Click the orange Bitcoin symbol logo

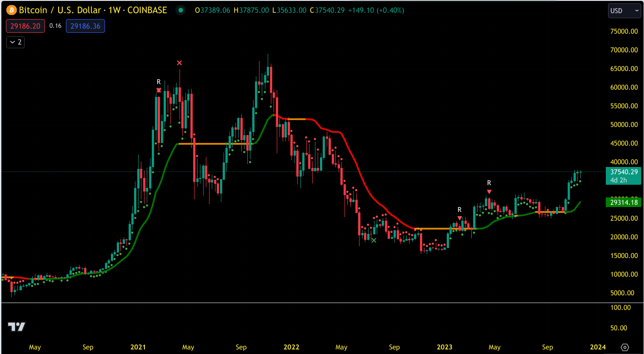11,10
